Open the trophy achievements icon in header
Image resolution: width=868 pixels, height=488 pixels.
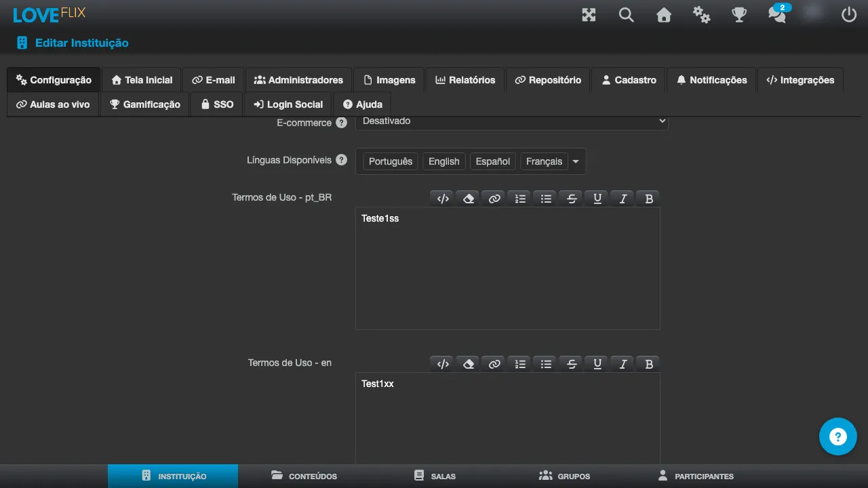click(x=739, y=14)
